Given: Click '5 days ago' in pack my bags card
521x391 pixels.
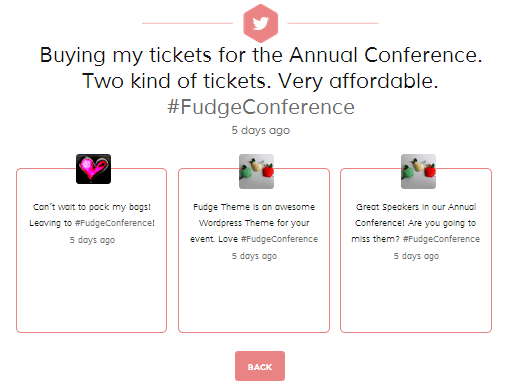Looking at the screenshot, I should pos(92,240).
